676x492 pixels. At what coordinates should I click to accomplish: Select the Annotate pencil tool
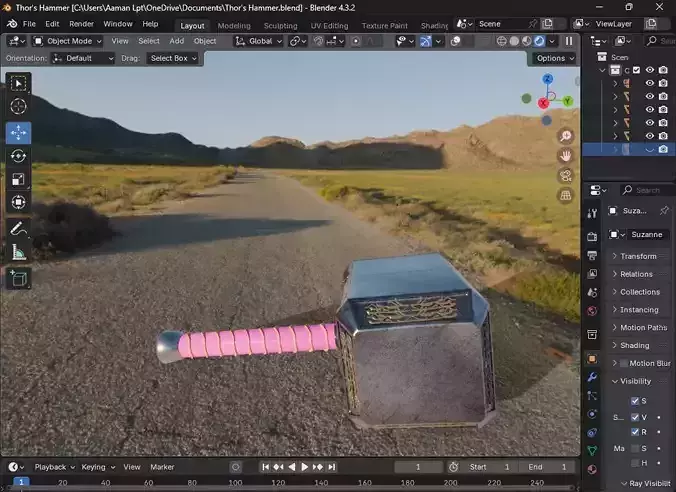(18, 229)
